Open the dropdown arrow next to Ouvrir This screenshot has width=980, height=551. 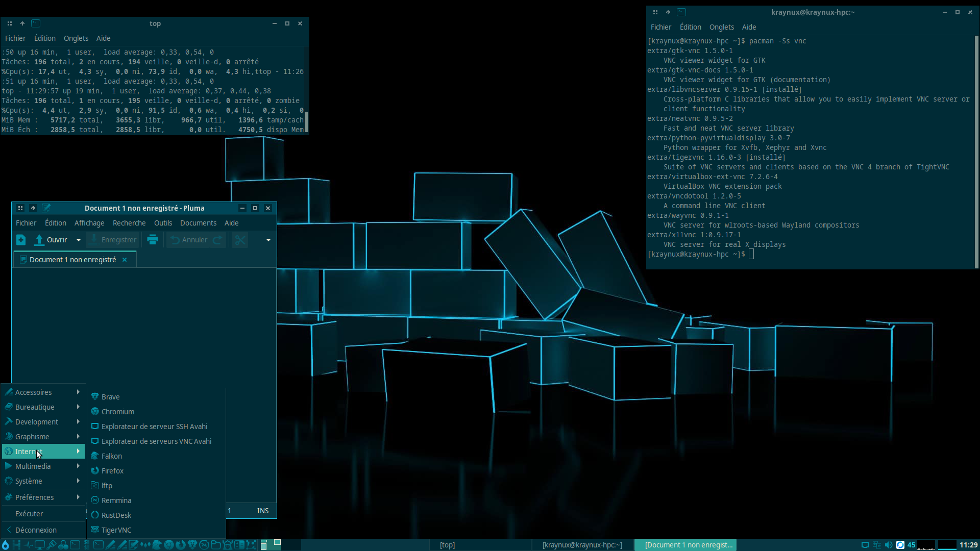[79, 240]
